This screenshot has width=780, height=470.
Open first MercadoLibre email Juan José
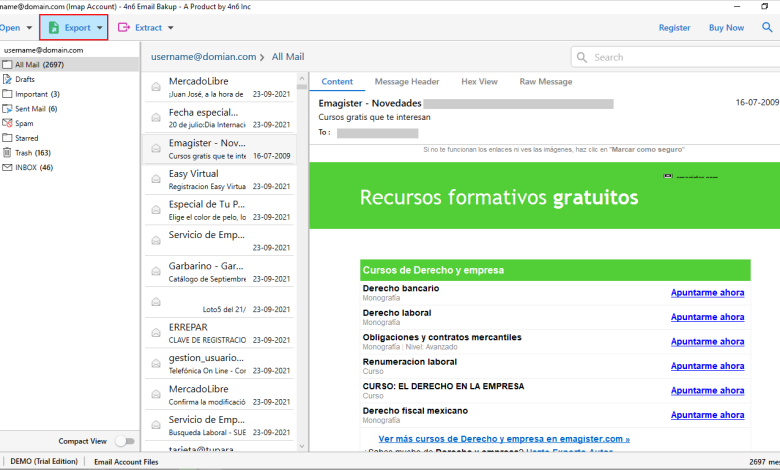point(219,87)
